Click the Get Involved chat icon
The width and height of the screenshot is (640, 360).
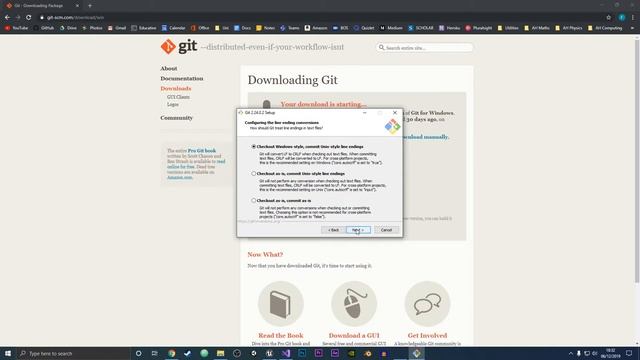click(x=427, y=304)
